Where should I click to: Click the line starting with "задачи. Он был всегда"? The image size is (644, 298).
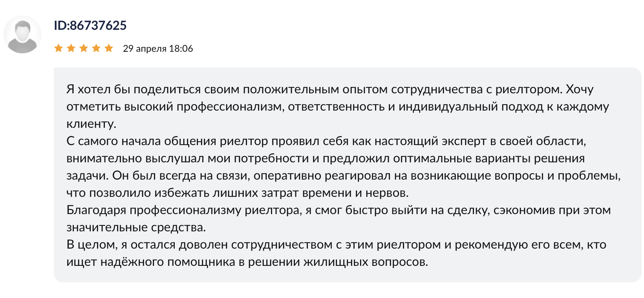[x=344, y=176]
